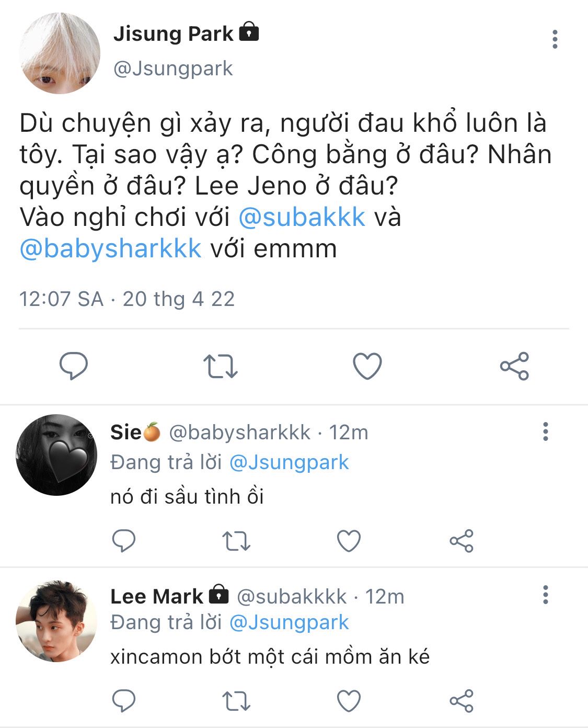This screenshot has width=588, height=728.
Task: Retweet Lee Mark's reply
Action: pyautogui.click(x=236, y=701)
